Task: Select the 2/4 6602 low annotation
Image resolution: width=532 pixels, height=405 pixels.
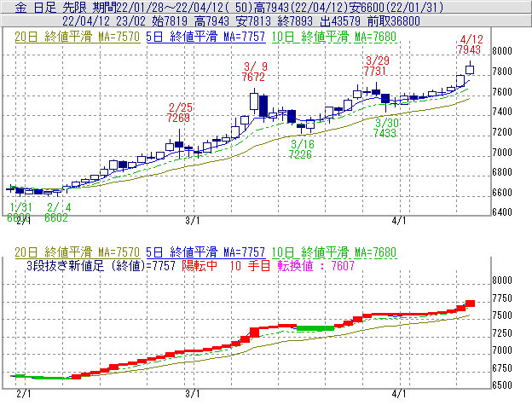Action: coord(57,212)
